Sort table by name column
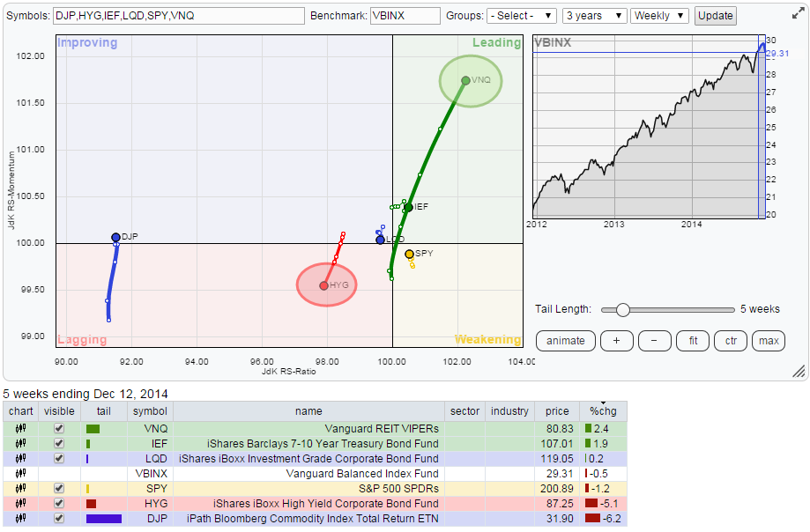Viewport: 810px width, 532px height. pyautogui.click(x=308, y=411)
